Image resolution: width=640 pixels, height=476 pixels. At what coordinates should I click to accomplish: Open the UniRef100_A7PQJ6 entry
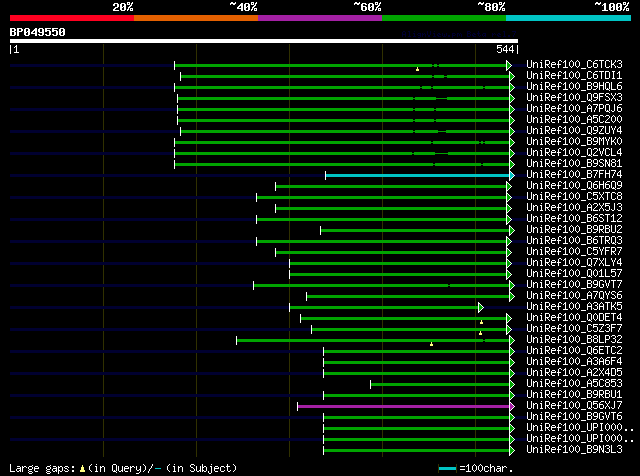[574, 109]
